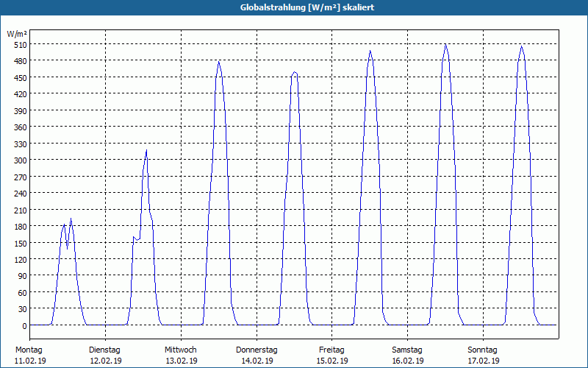
Task: Click the date 17.02.19
Action: point(484,361)
